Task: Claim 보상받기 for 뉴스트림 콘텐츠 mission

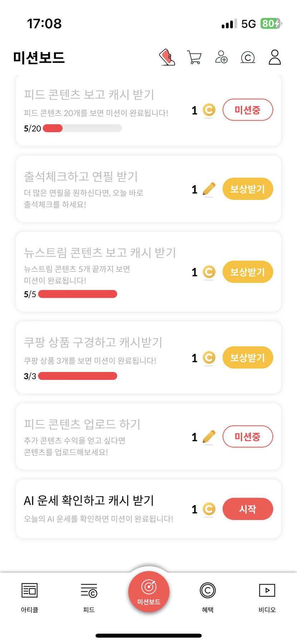Action: coord(248,272)
